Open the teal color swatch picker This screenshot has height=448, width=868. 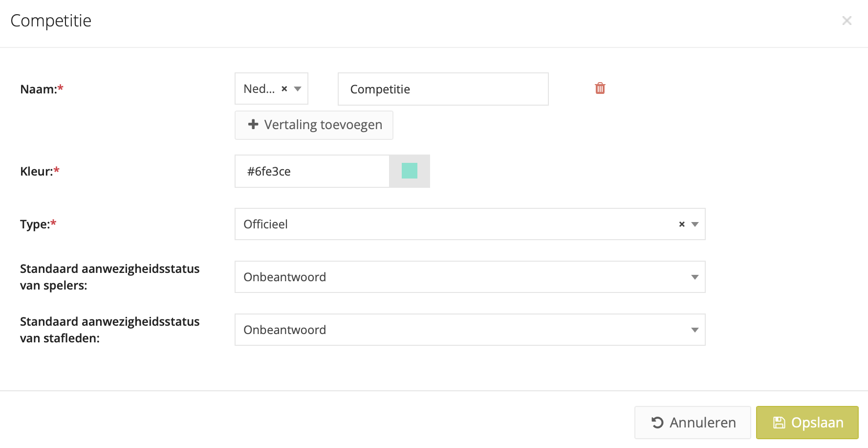(x=410, y=171)
